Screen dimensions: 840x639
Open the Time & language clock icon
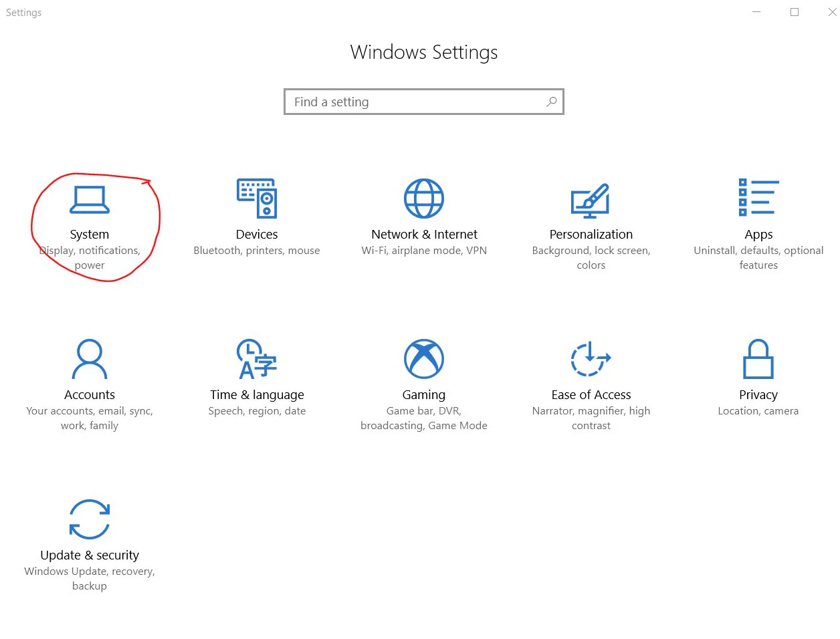(x=257, y=359)
